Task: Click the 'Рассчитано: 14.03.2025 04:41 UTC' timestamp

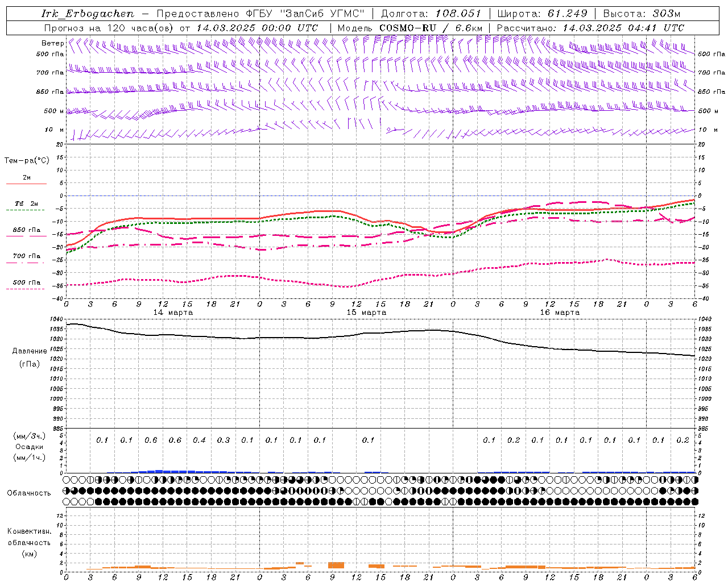Action: [x=590, y=28]
